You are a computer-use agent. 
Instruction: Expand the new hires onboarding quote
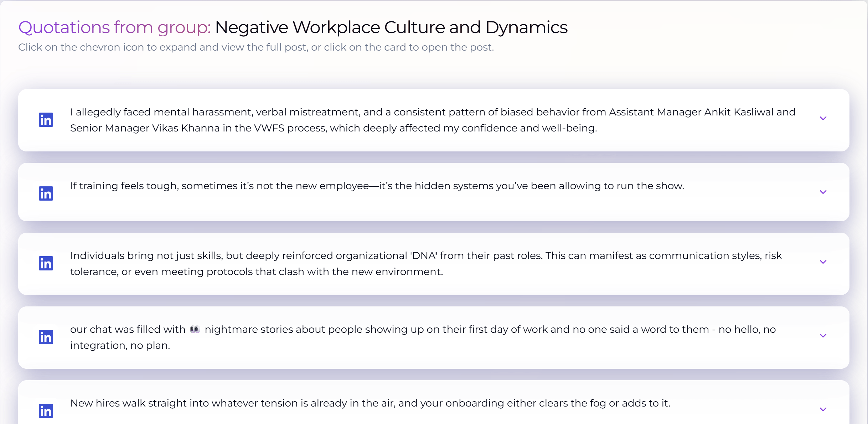tap(823, 409)
